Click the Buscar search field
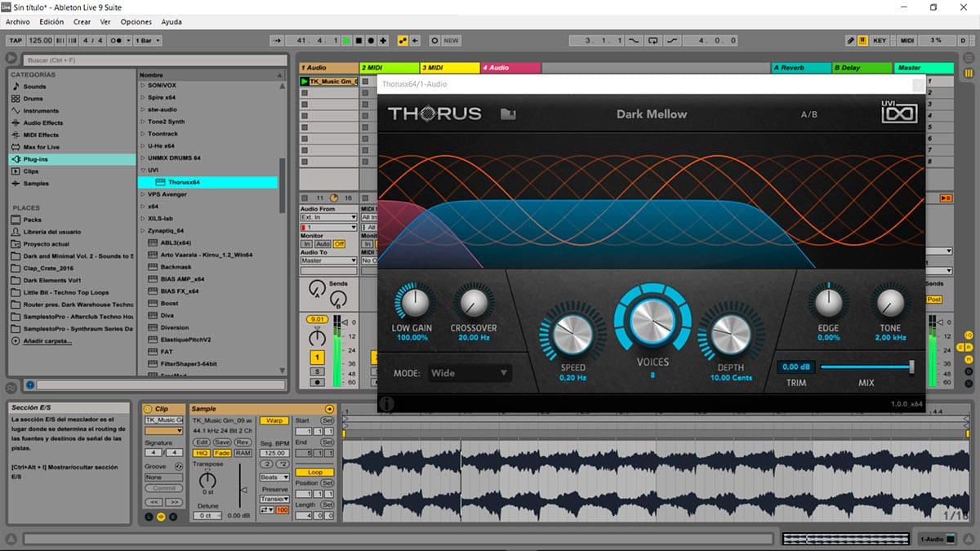 click(155, 60)
